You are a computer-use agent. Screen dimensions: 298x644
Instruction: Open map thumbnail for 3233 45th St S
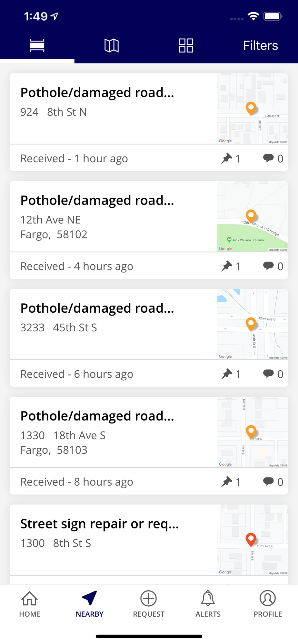click(253, 324)
